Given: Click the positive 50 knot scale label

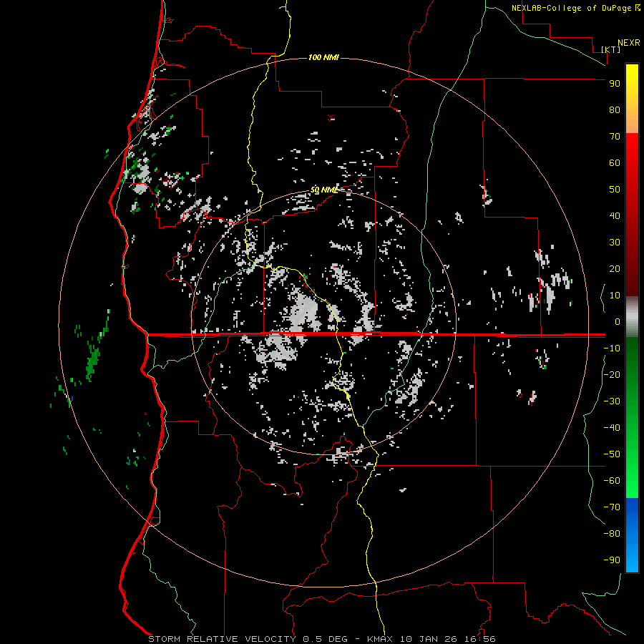Looking at the screenshot, I should click(x=615, y=190).
